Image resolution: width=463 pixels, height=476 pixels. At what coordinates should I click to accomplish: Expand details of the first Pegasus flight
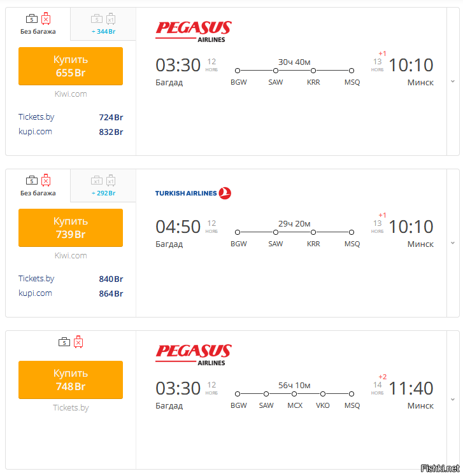click(x=453, y=81)
